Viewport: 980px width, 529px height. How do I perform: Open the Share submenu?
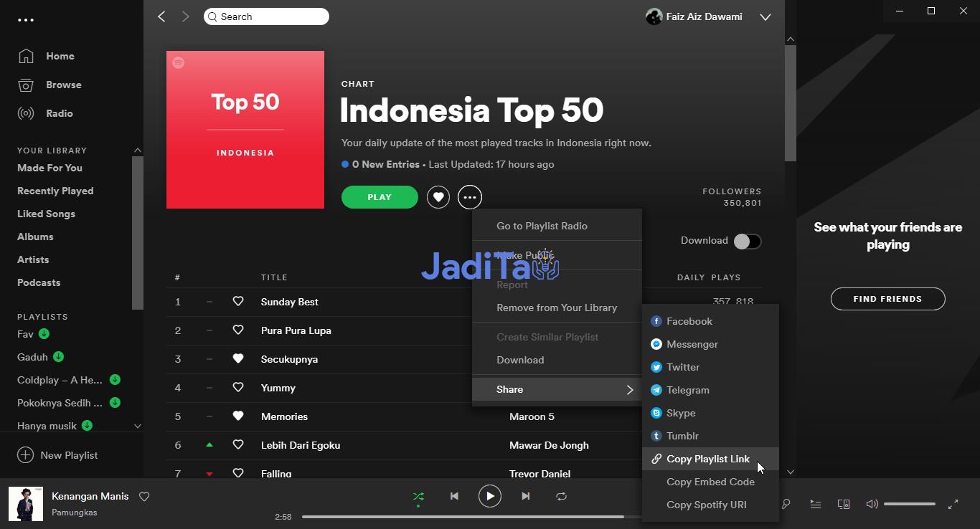tap(557, 389)
